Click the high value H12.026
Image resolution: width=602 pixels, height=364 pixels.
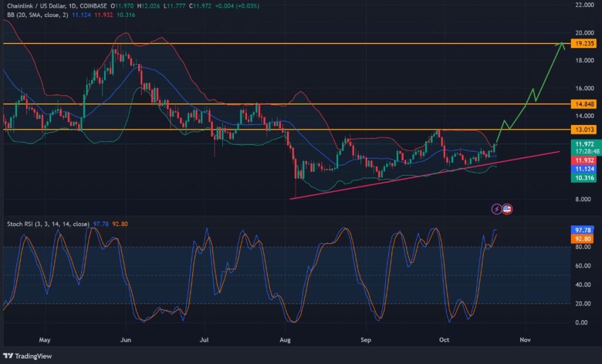[150, 6]
